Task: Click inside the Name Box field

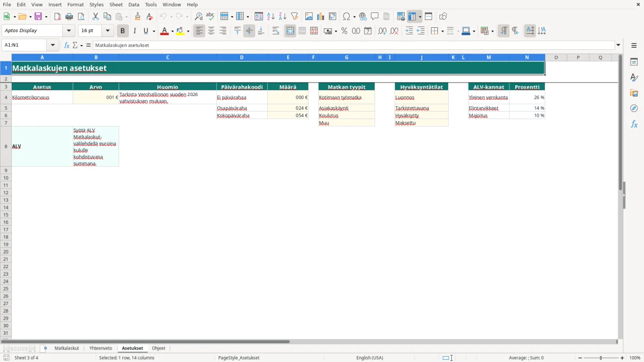Action: (x=25, y=45)
